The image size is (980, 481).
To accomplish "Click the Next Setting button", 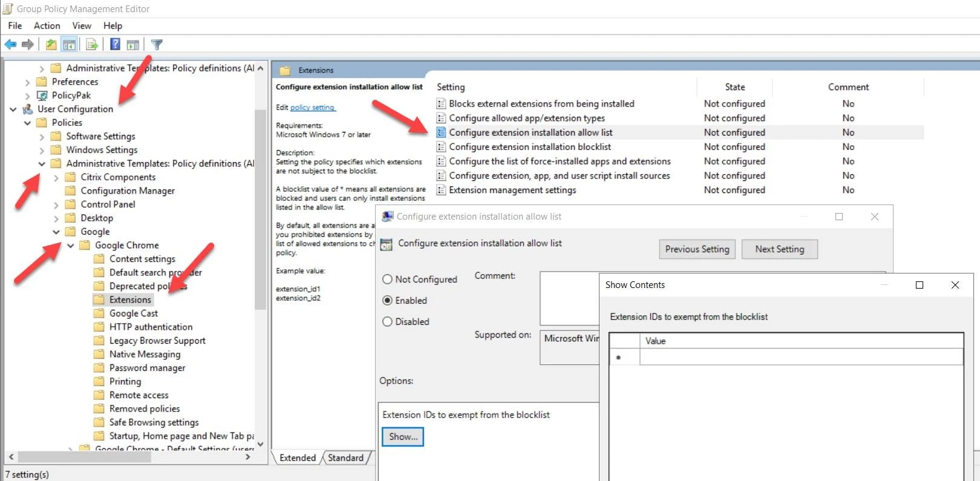I will [x=779, y=249].
